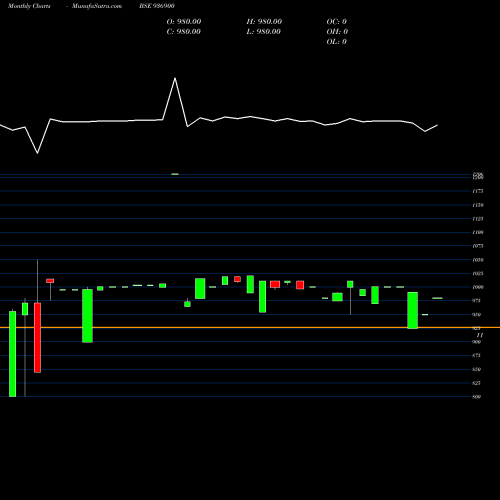Click the 975 price axis label

coord(477,301)
